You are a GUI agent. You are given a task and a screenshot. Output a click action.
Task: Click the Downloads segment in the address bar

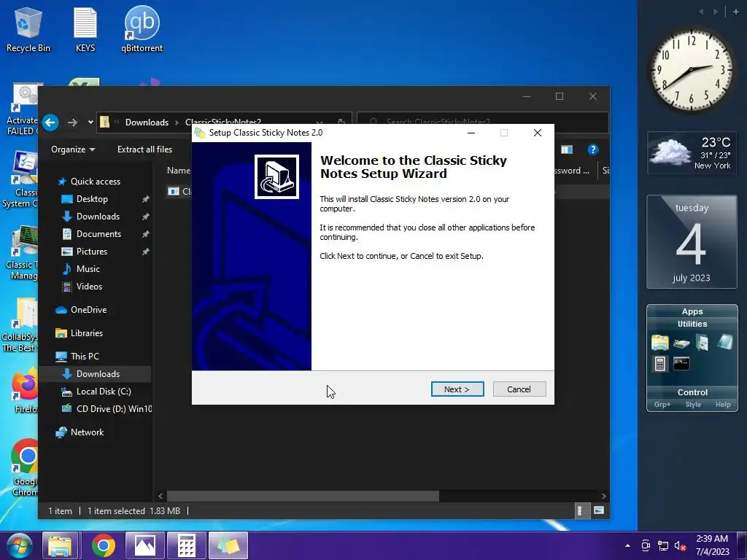pyautogui.click(x=147, y=122)
